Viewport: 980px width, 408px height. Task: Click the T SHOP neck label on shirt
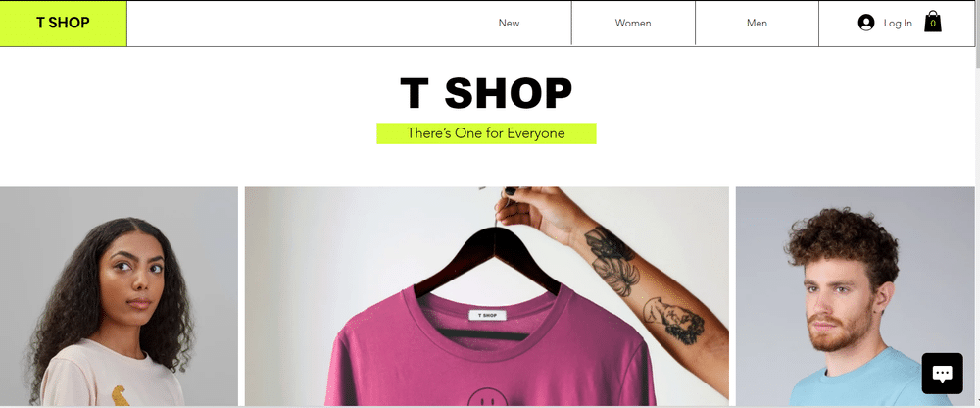tap(487, 315)
